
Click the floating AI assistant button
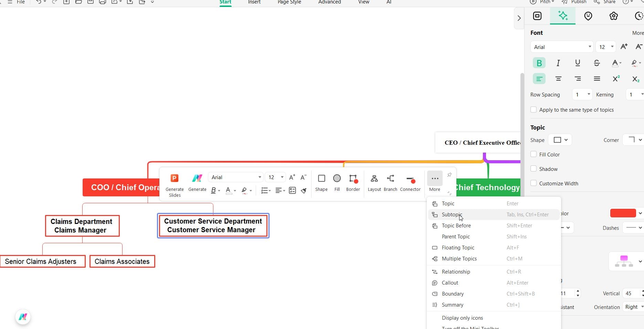pyautogui.click(x=23, y=317)
